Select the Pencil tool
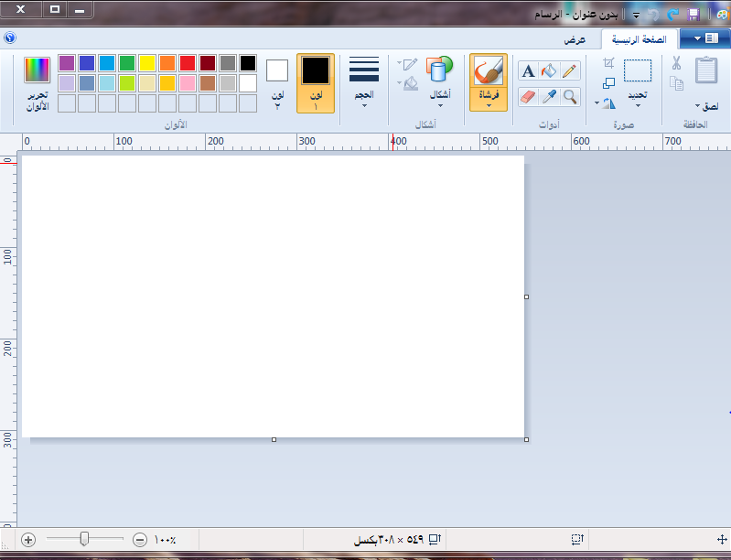The width and height of the screenshot is (731, 560). click(x=570, y=71)
